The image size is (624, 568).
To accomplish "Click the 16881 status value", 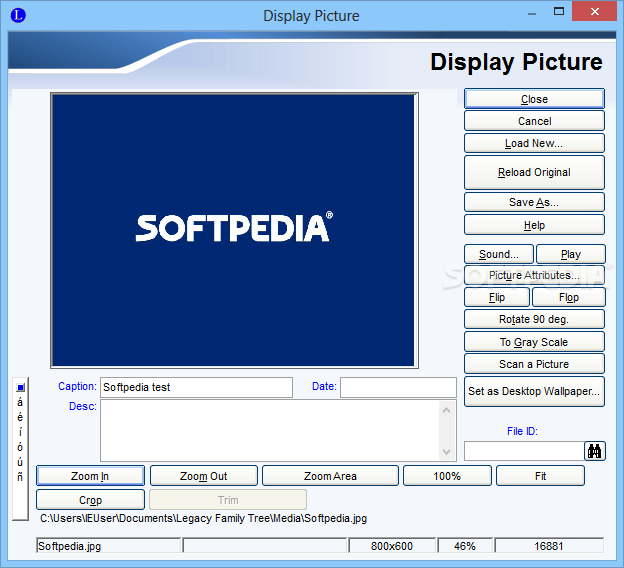I will coord(549,546).
